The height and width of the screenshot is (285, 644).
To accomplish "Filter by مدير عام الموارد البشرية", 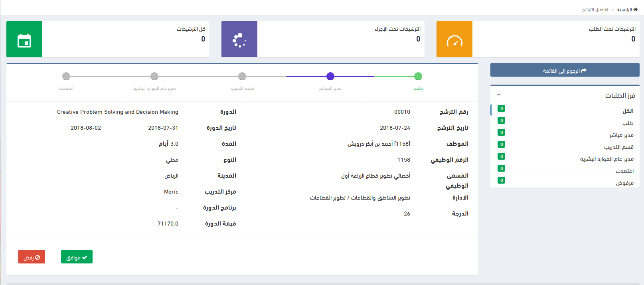I will 606,159.
